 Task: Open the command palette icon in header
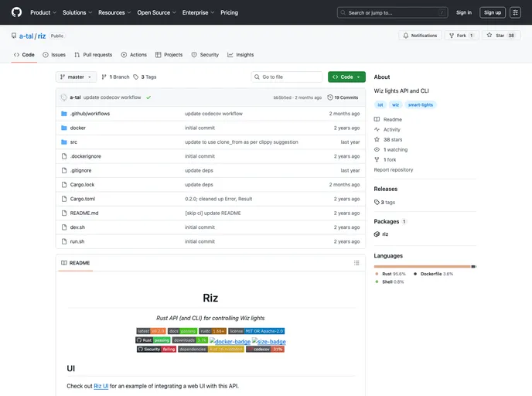click(x=515, y=12)
